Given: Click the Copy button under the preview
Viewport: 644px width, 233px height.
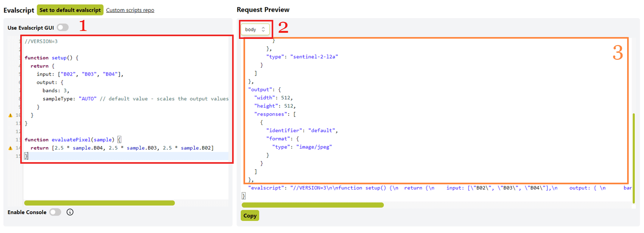Looking at the screenshot, I should [250, 216].
